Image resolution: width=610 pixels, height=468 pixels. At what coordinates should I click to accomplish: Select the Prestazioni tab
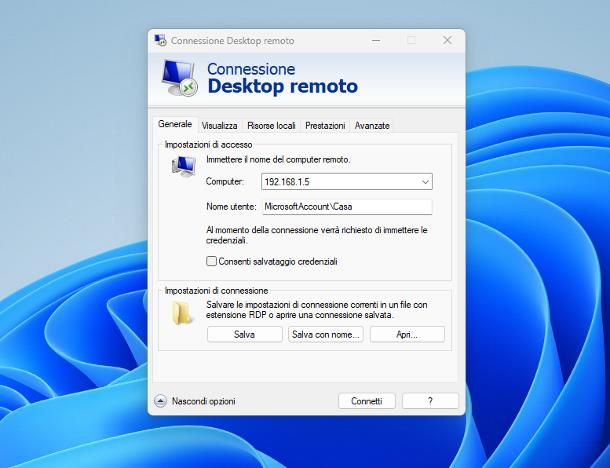(325, 126)
